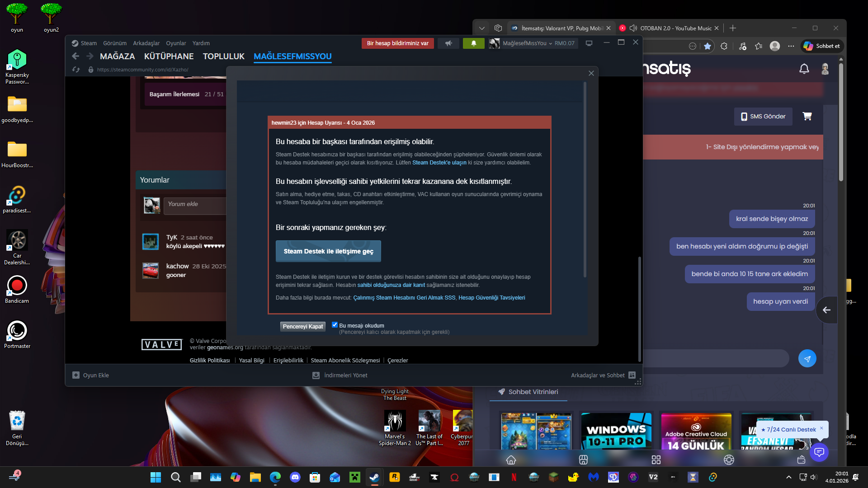This screenshot has height=488, width=868.
Task: Click the "Yorum ekle" comment field
Action: (195, 206)
